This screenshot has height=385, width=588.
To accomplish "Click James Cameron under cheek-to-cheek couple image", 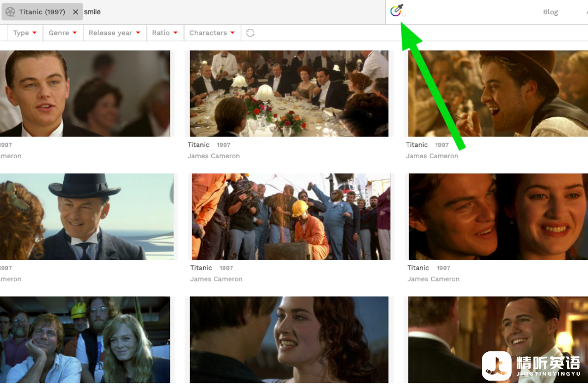I will click(x=433, y=280).
